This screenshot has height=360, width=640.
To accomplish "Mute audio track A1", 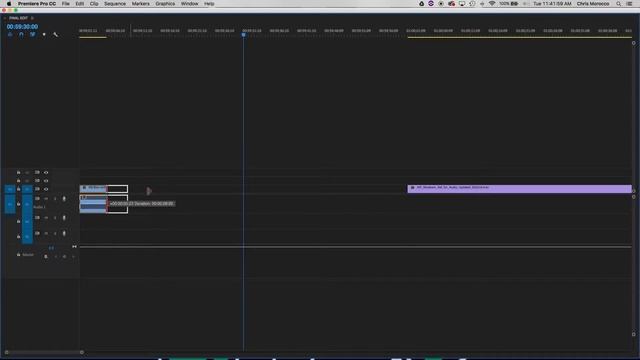I will [46, 199].
